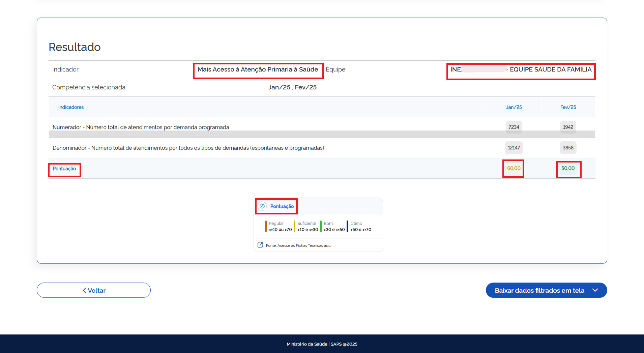The height and width of the screenshot is (353, 644).
Task: Click the Mais Acesso à Atenção Primária indicator name
Action: pyautogui.click(x=258, y=69)
